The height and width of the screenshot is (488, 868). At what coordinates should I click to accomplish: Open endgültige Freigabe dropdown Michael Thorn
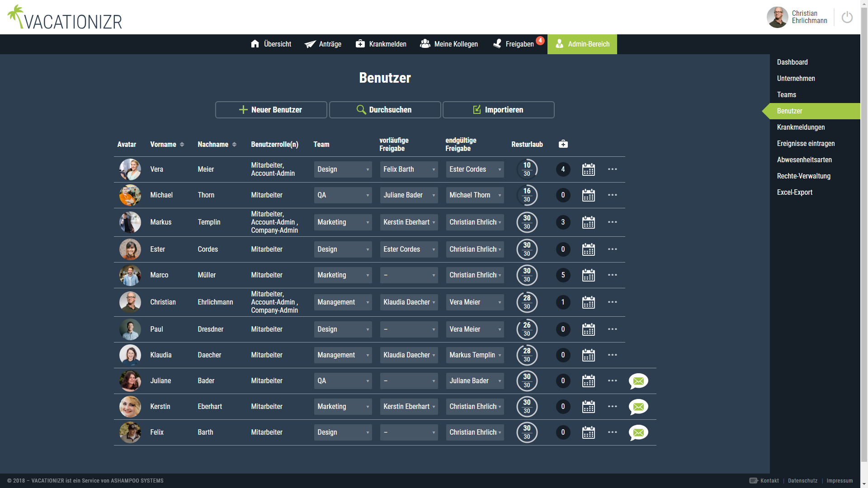point(475,195)
